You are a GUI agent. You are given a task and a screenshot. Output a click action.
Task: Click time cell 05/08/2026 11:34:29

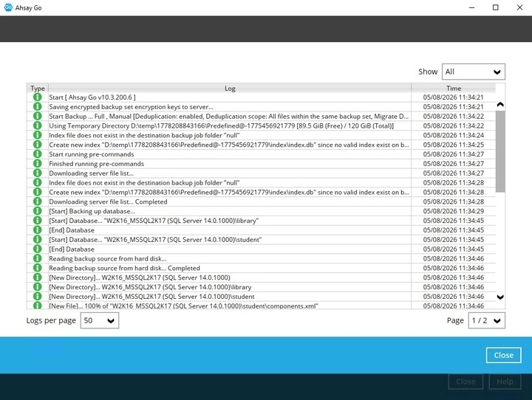pos(453,211)
